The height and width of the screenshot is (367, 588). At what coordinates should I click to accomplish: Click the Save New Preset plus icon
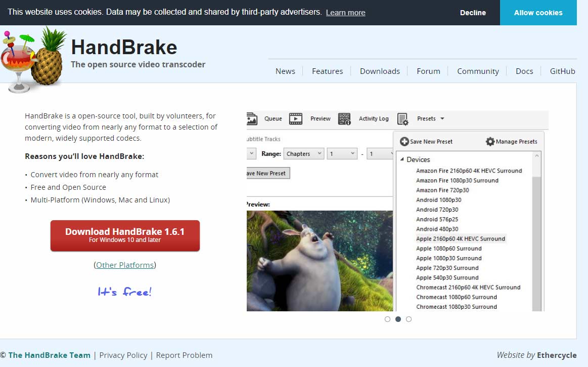(404, 141)
